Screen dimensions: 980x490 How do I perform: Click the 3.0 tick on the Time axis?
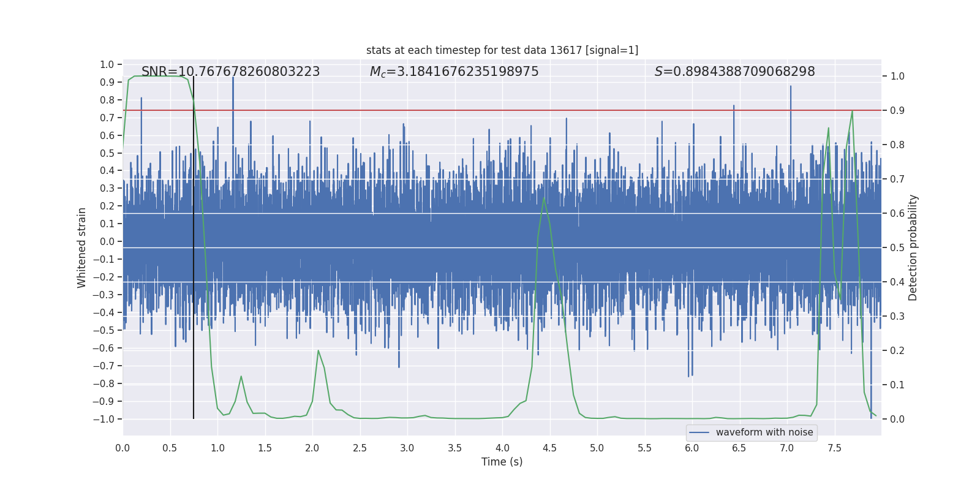click(407, 448)
